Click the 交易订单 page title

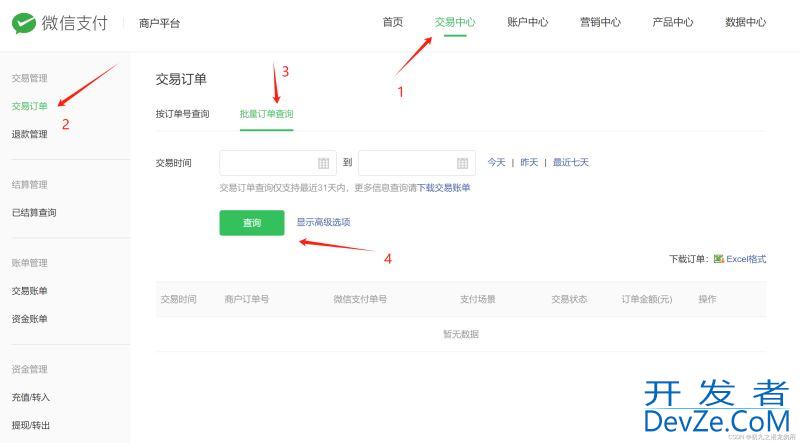(181, 79)
